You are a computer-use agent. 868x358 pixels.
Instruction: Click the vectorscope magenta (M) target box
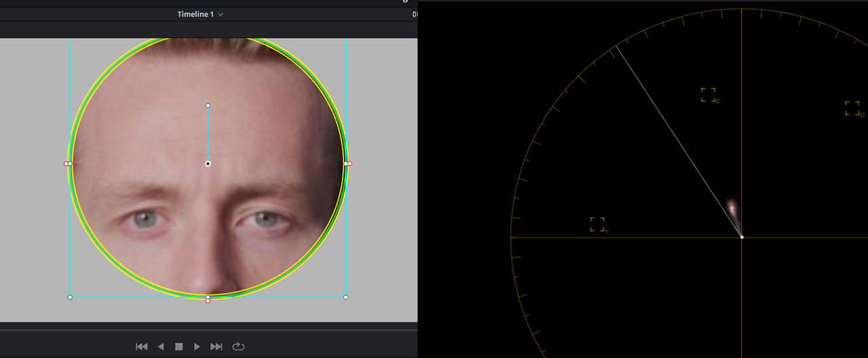click(x=852, y=108)
